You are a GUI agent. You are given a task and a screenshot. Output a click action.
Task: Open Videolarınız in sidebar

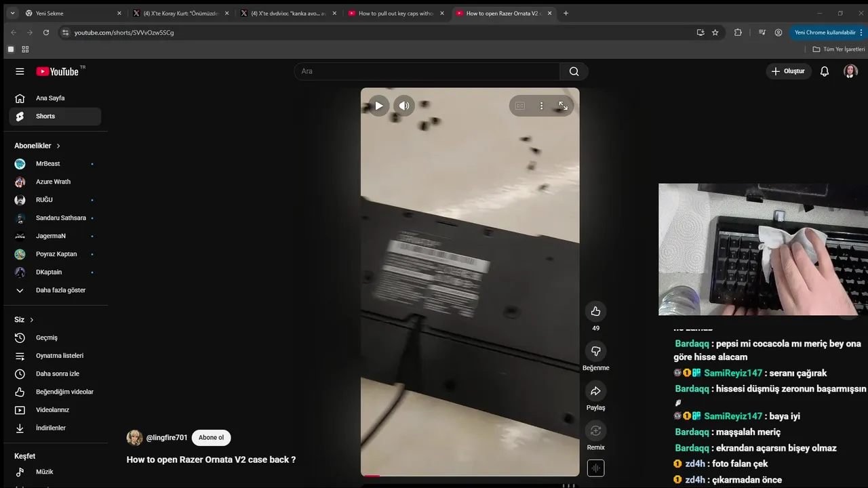pos(55,410)
